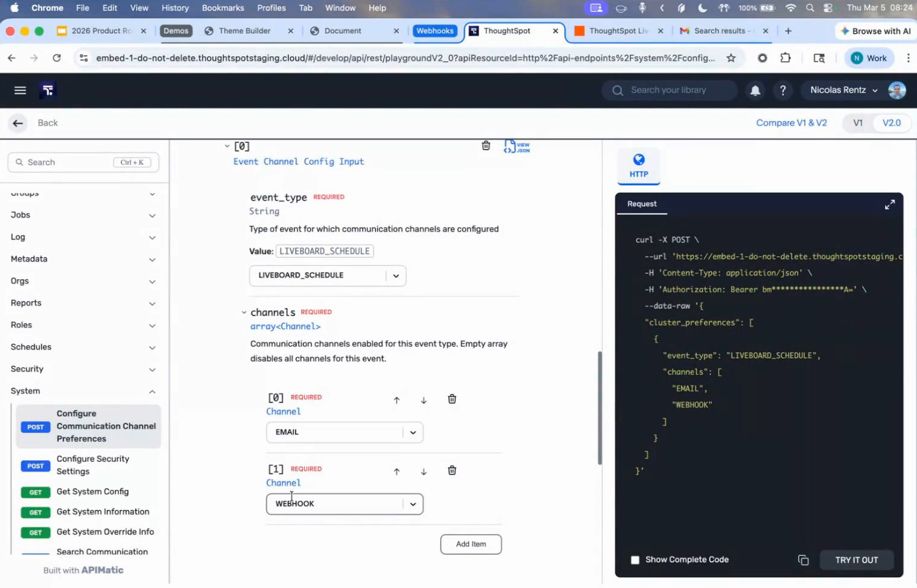
Task: Click the View JSON icon
Action: pyautogui.click(x=516, y=147)
